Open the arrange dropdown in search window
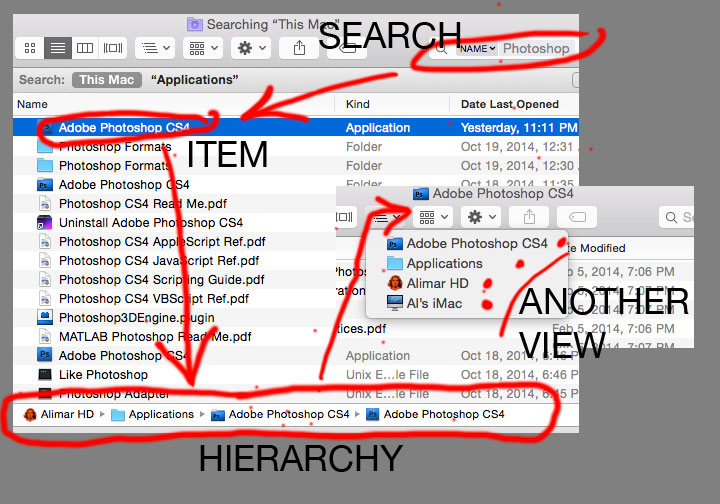720x504 pixels. coord(155,48)
